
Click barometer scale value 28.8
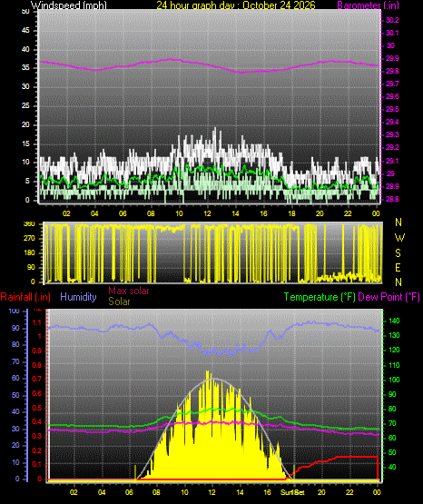tap(392, 199)
